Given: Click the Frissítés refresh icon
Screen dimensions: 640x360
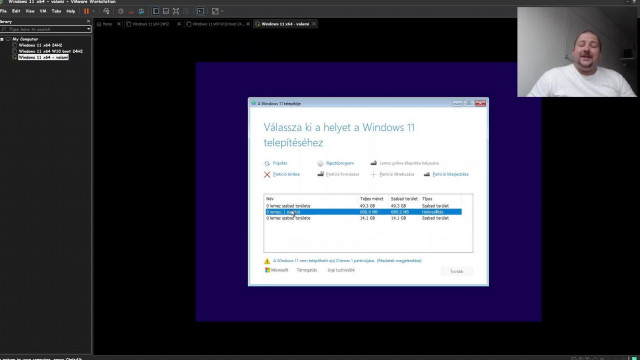Looking at the screenshot, I should point(267,163).
